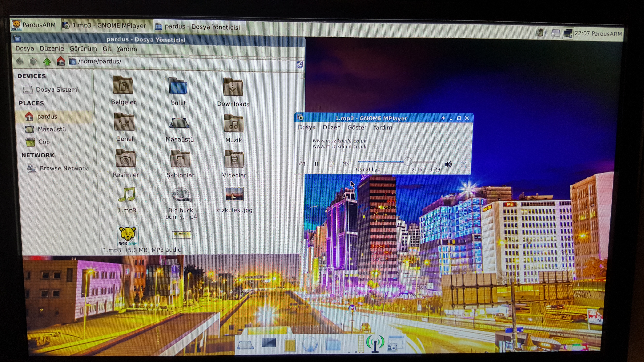Open the Şablonlar folder
This screenshot has height=362, width=644.
[x=180, y=164]
